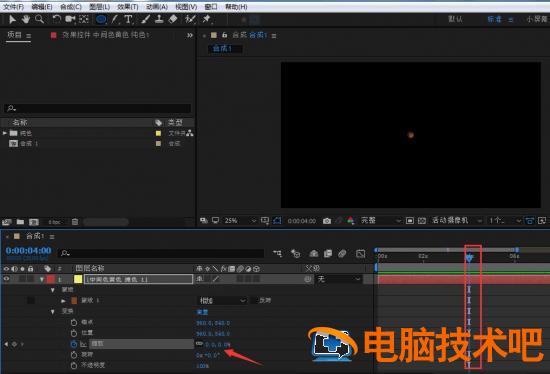
Task: Click the region of interest icon
Action: [410, 221]
